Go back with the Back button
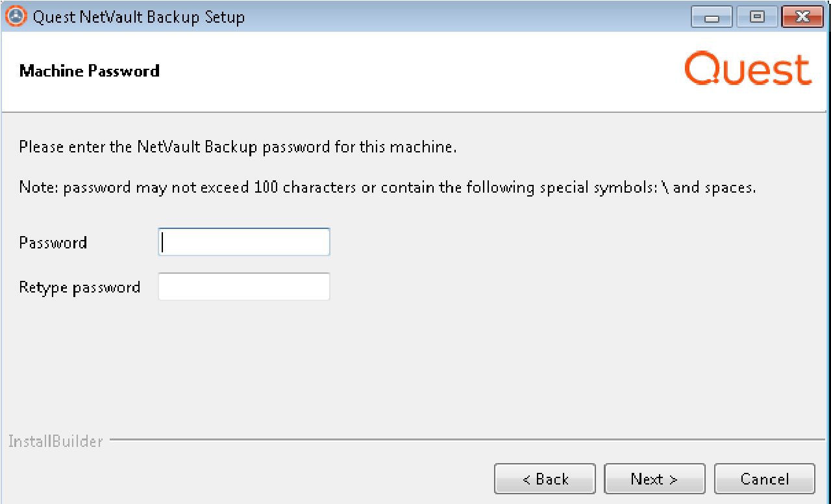 tap(545, 479)
